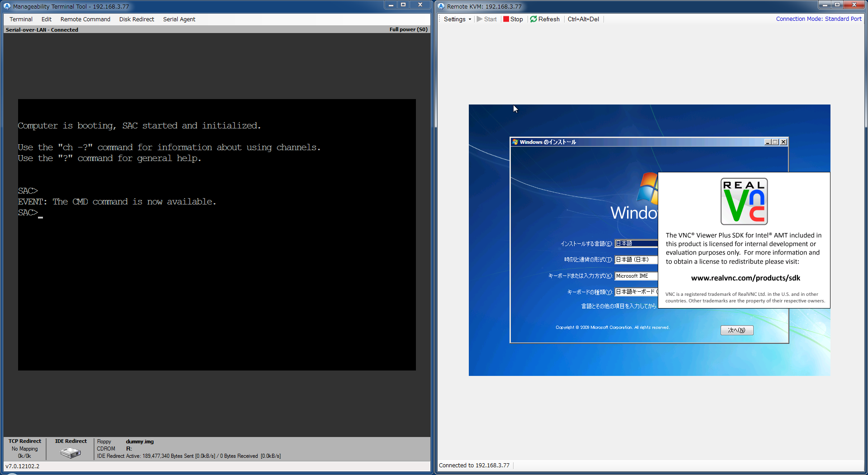Maximize the Remote KVM window

tap(837, 5)
